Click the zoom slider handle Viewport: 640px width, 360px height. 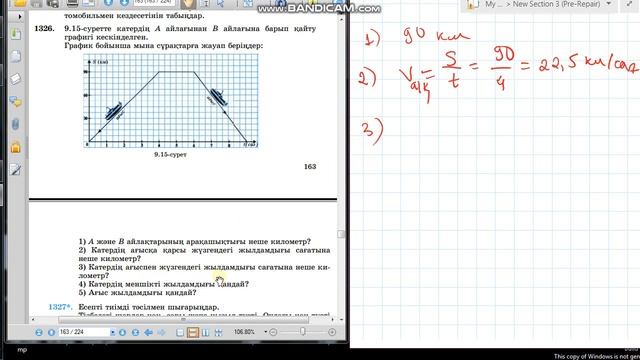(x=303, y=332)
